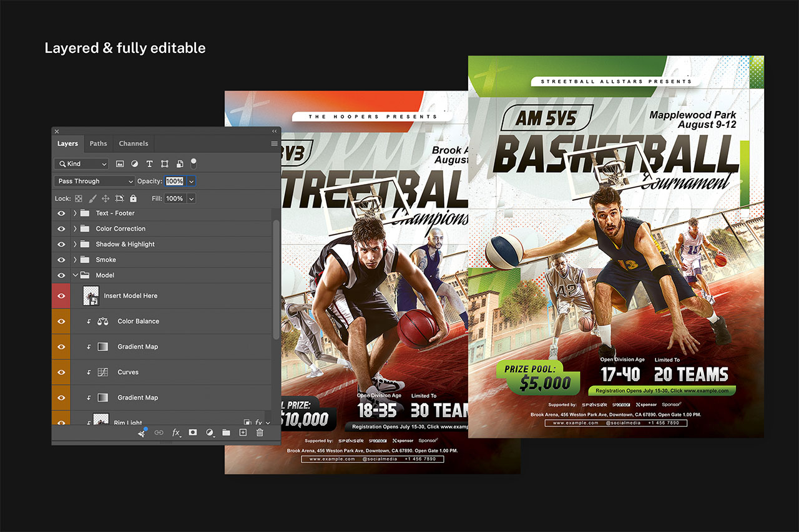This screenshot has width=799, height=532.
Task: Click the Color Correction group folder icon
Action: point(84,229)
